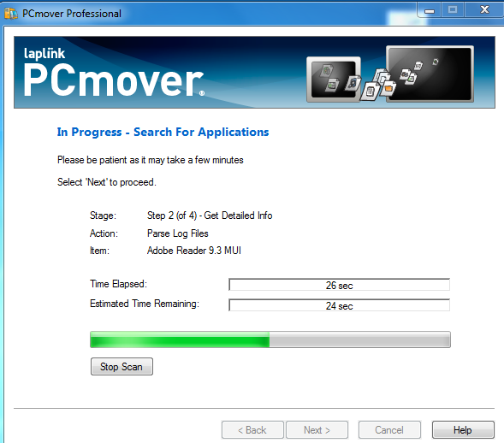Image resolution: width=504 pixels, height=443 pixels.
Task: Close the PCmover Professional window
Action: click(x=484, y=10)
